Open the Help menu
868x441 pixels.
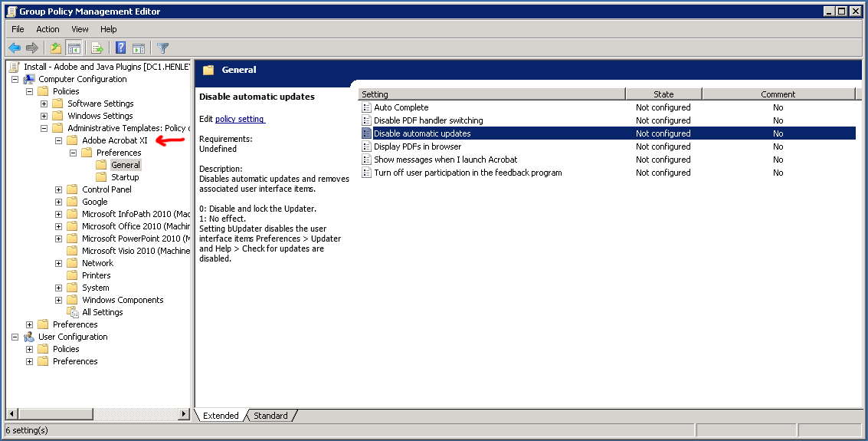click(x=109, y=29)
